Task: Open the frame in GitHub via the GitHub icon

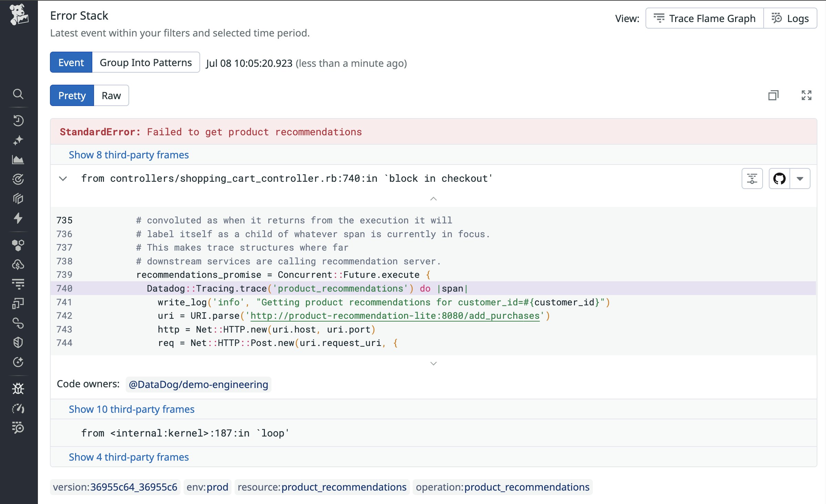Action: click(x=779, y=178)
